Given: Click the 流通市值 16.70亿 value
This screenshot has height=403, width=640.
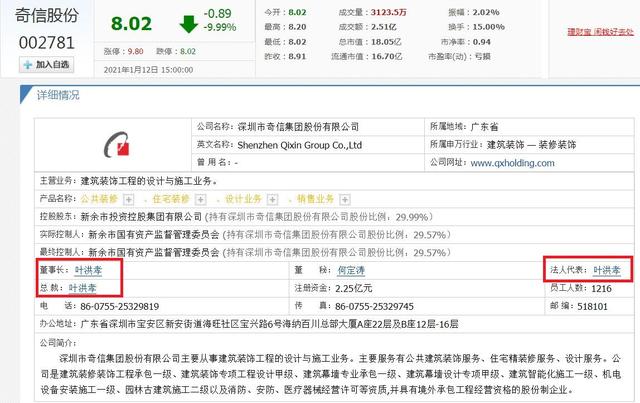Looking at the screenshot, I should (x=386, y=56).
